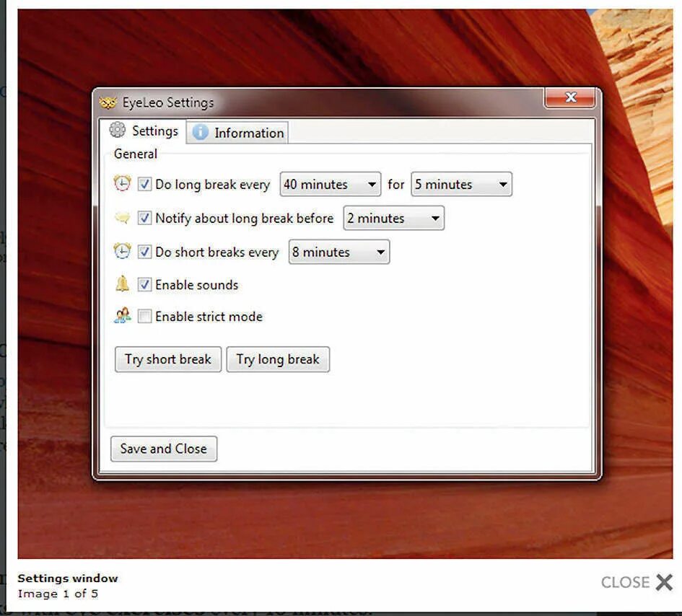Click the EyeLeo leopard logo in title bar

108,102
